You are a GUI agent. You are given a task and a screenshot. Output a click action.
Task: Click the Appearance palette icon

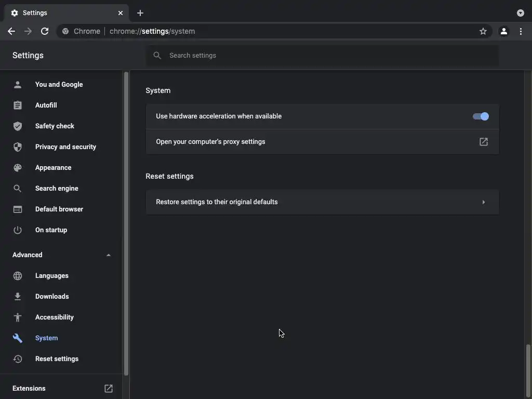(18, 167)
